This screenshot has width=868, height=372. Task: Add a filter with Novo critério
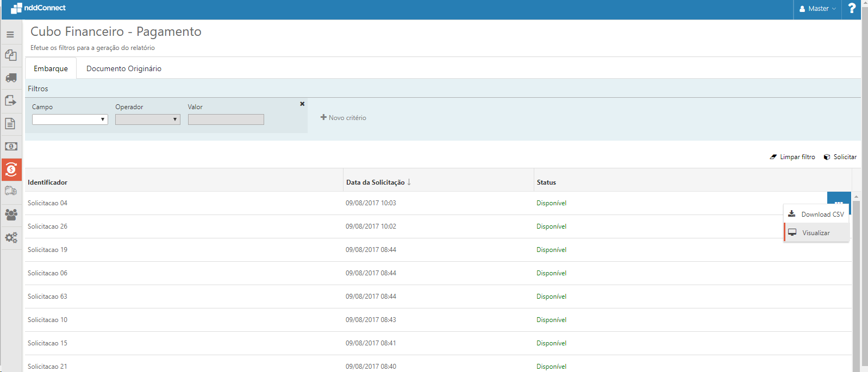344,118
